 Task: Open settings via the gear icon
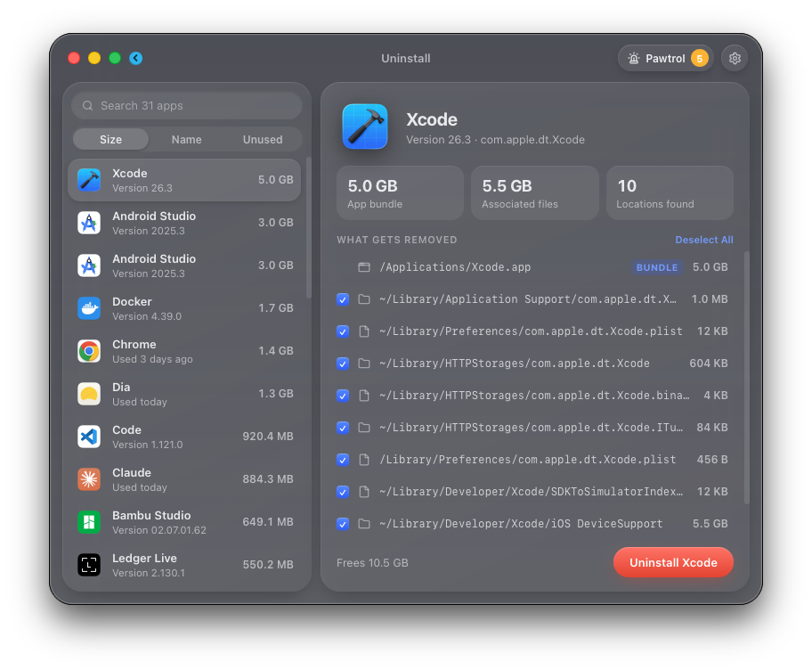point(735,58)
